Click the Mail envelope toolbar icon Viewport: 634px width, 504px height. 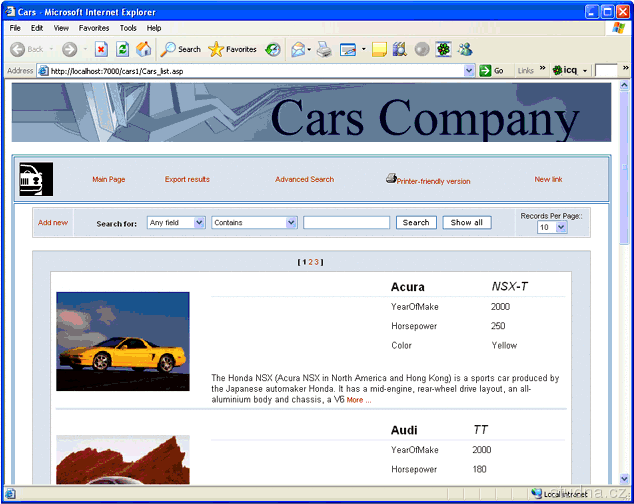click(298, 49)
